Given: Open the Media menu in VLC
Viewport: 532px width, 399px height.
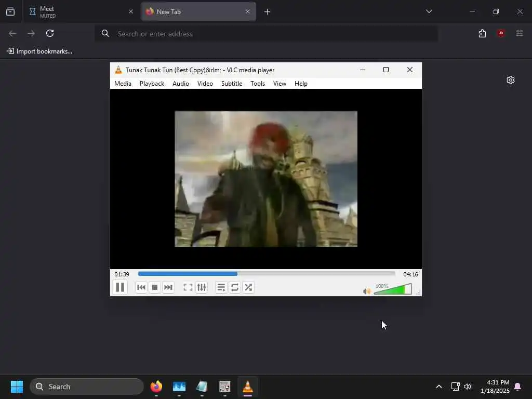Looking at the screenshot, I should [x=123, y=84].
